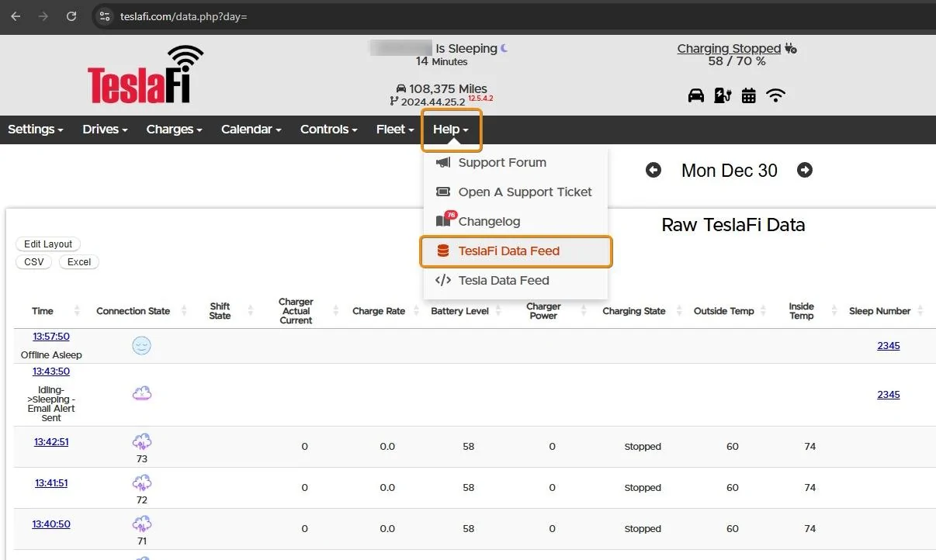The image size is (936, 560).
Task: Click cloud icon in 13:42:51 row
Action: click(141, 442)
